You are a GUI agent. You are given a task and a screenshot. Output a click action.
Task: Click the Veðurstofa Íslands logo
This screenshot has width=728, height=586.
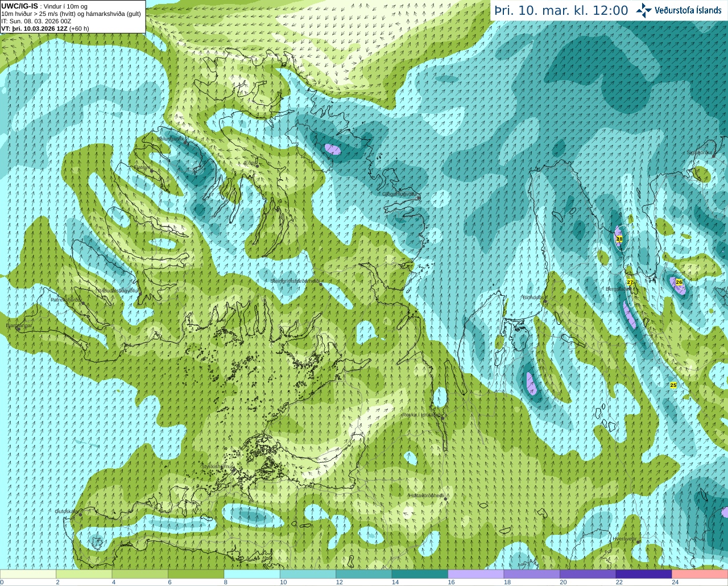pos(679,10)
